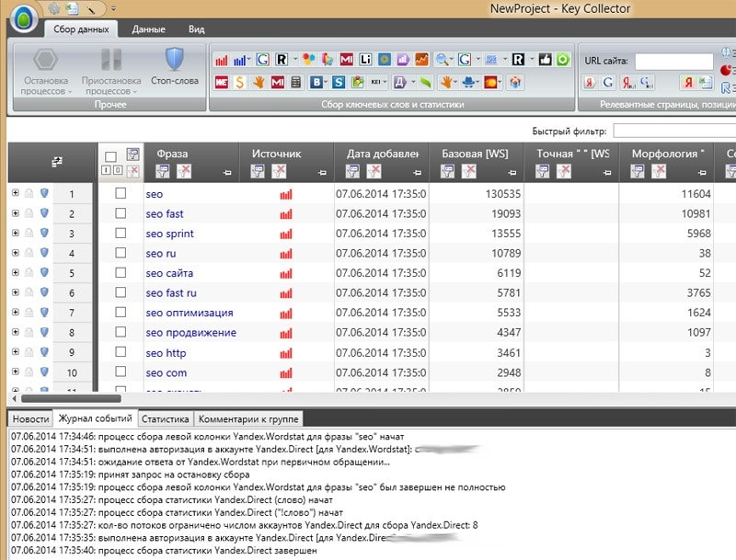Screen dimensions: 736x560
Task: Tick the checkbox next to "seo sprint"
Action: [121, 234]
